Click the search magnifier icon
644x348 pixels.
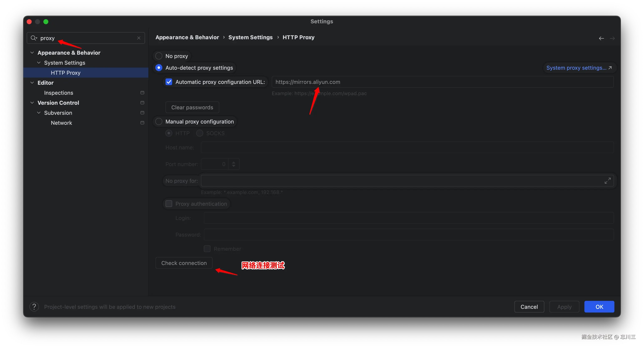pos(34,38)
